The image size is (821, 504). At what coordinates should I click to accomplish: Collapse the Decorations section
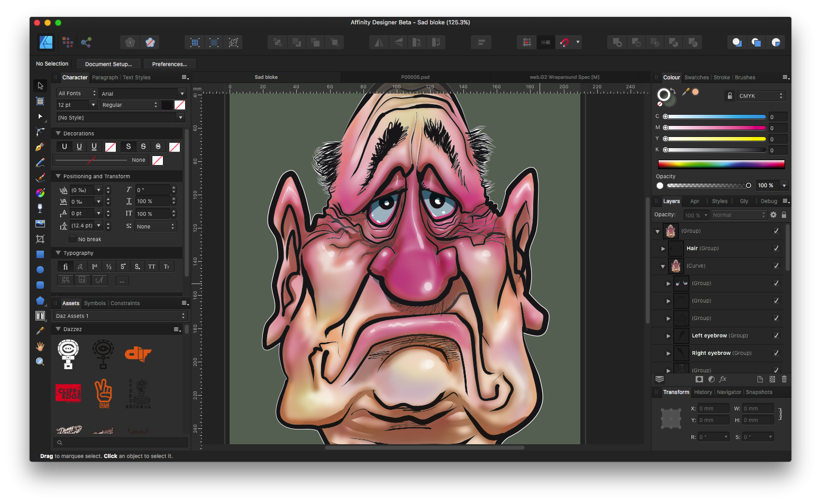(58, 133)
